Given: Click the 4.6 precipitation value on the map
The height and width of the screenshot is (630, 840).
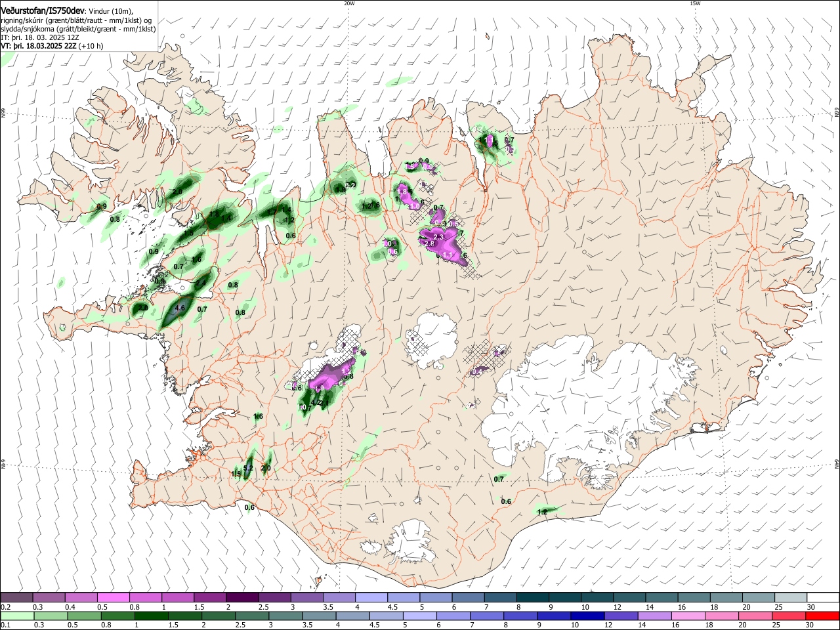Looking at the screenshot, I should click(x=180, y=307).
